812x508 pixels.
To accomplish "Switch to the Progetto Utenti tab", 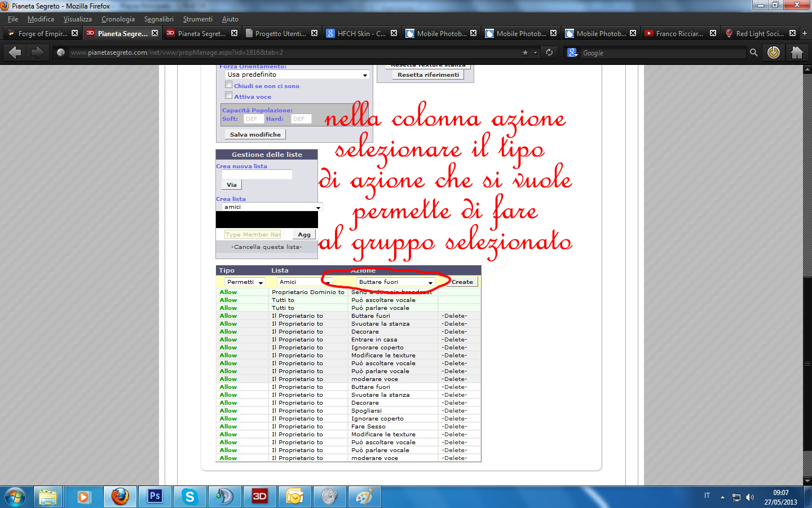I will (x=280, y=33).
